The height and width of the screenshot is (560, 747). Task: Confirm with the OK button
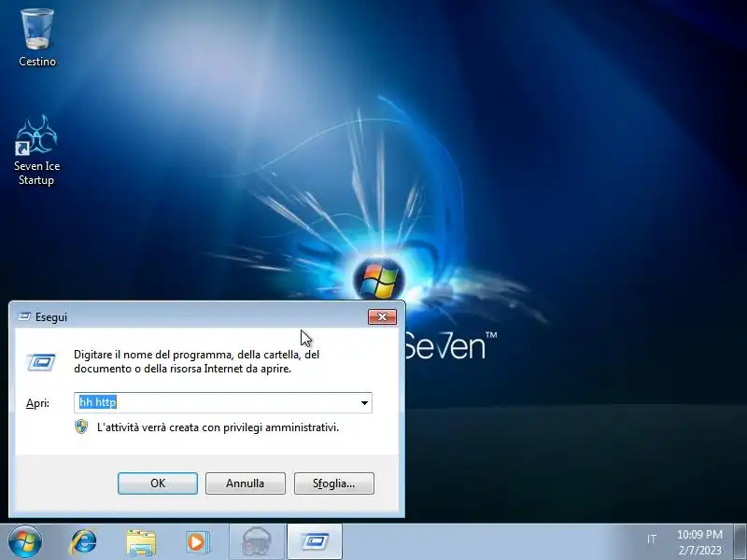[158, 483]
